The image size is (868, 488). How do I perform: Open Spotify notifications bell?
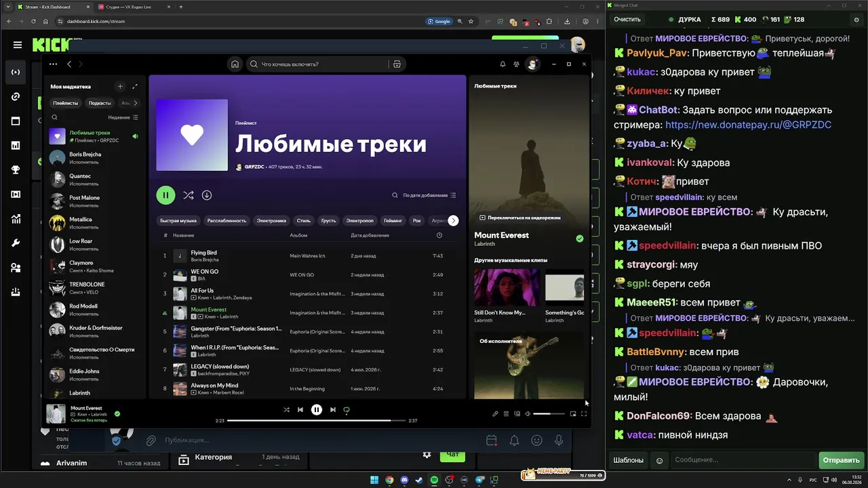(x=502, y=64)
